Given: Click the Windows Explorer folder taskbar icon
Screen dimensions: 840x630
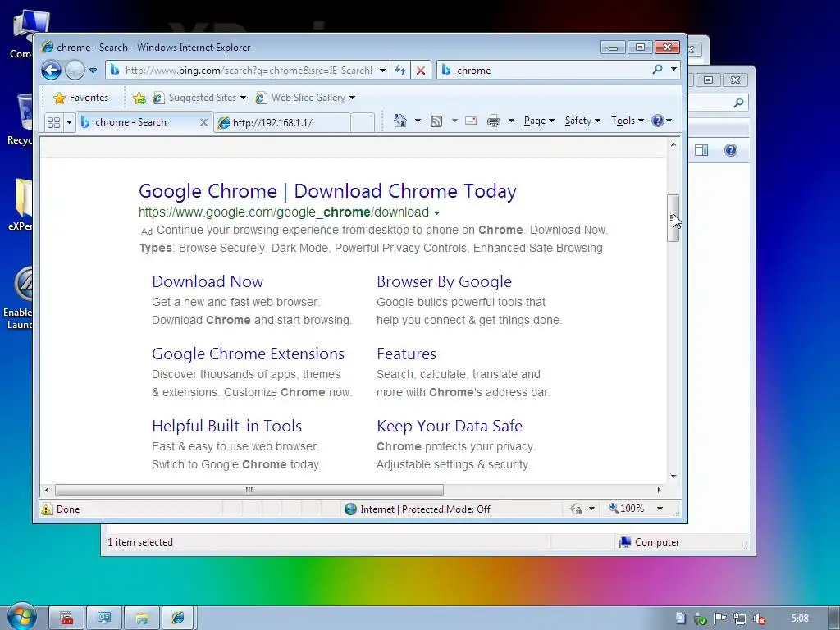Looking at the screenshot, I should coord(142,619).
